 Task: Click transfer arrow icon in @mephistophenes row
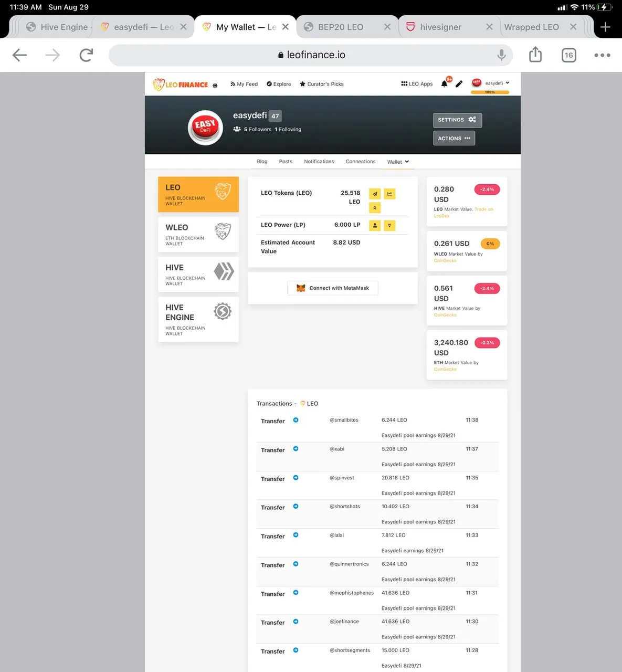tap(296, 593)
